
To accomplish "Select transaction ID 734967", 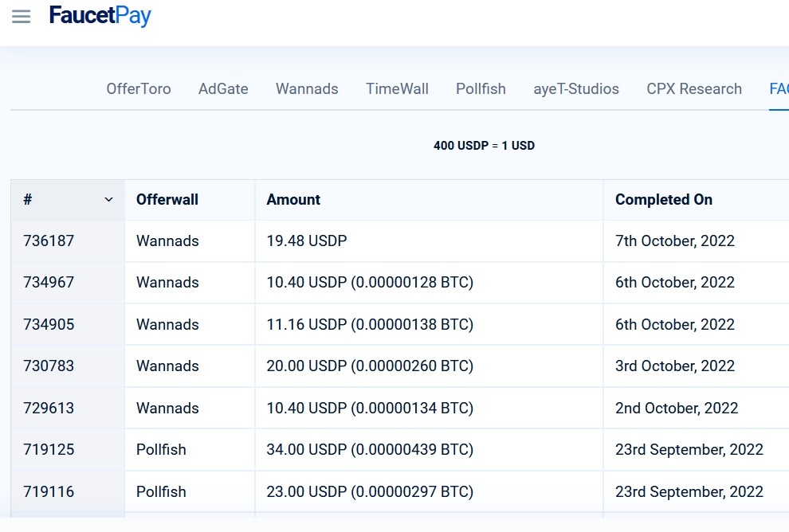I will tap(49, 282).
